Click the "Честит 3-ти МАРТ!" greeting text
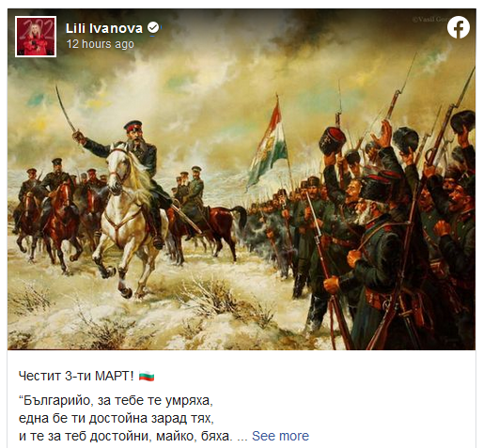Screen dimensions: 483x448 point(76,376)
